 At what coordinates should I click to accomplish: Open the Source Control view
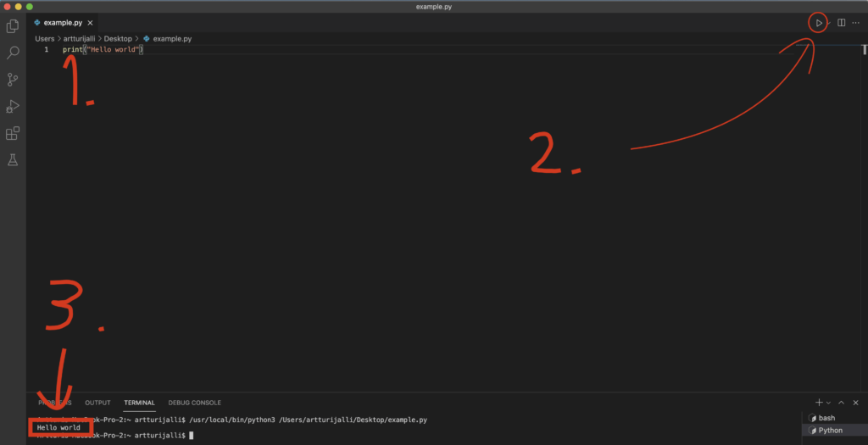pos(12,79)
